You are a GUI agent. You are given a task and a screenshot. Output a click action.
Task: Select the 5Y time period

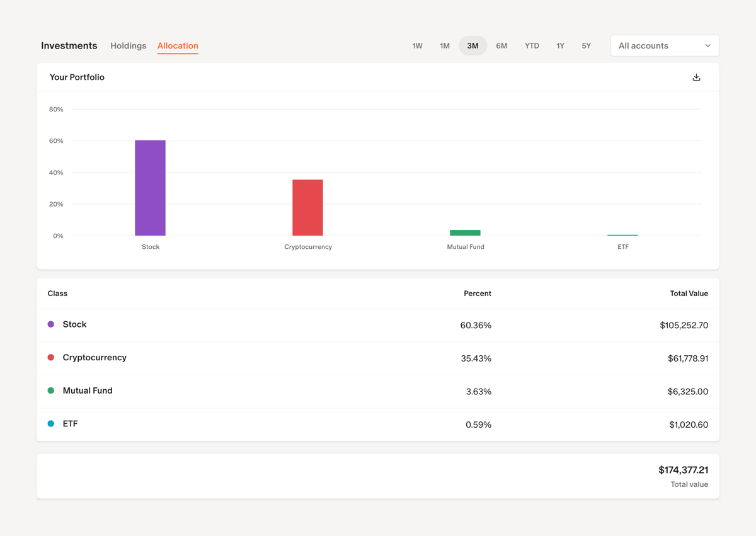[x=586, y=45]
